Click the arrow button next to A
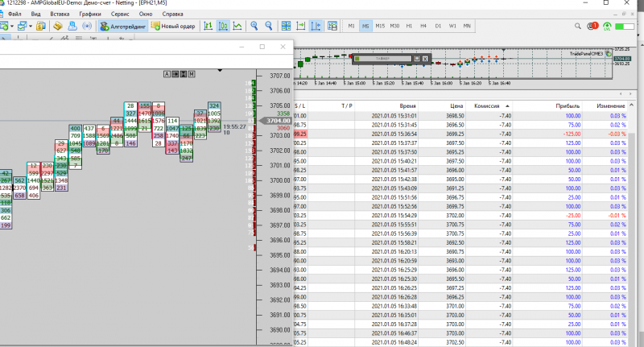This screenshot has width=644, height=347. (175, 74)
